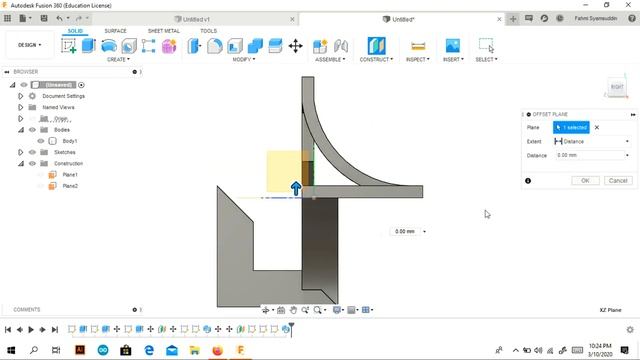This screenshot has width=640, height=360.
Task: Select the Select tool icon
Action: (x=486, y=45)
